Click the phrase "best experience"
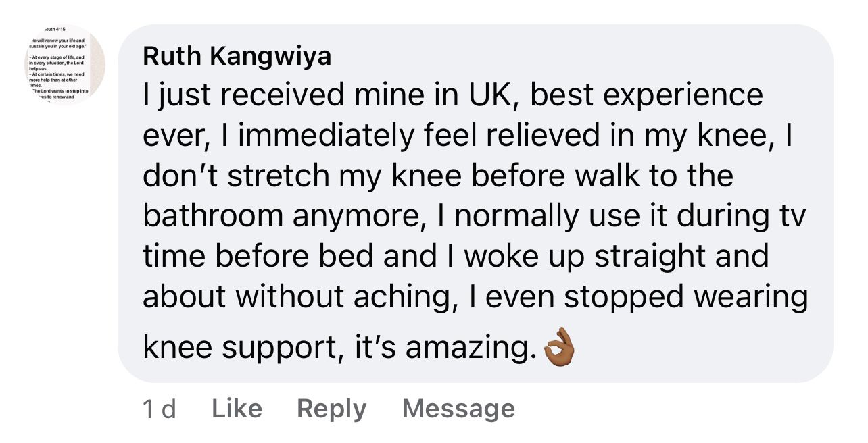The image size is (868, 443). click(646, 96)
